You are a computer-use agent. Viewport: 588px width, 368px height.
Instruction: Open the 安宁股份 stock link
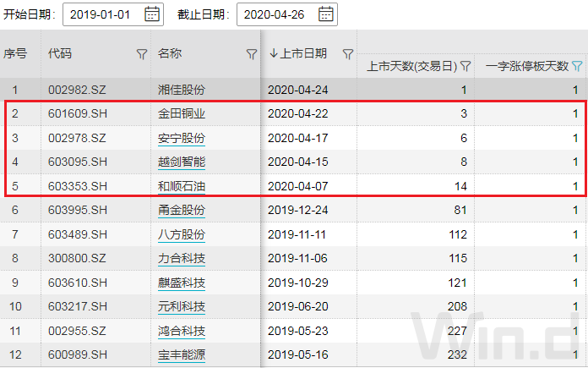[182, 138]
